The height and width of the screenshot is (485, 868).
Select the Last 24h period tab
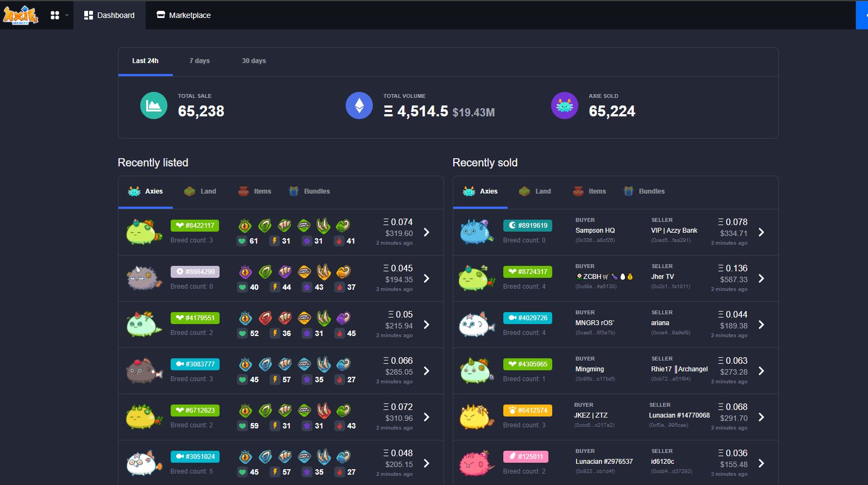tap(145, 61)
